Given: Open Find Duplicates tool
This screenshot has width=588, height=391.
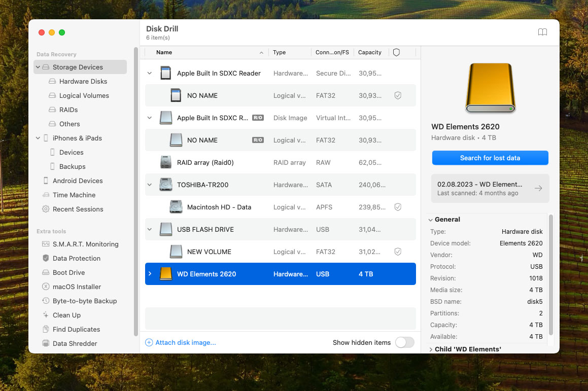Looking at the screenshot, I should click(77, 330).
